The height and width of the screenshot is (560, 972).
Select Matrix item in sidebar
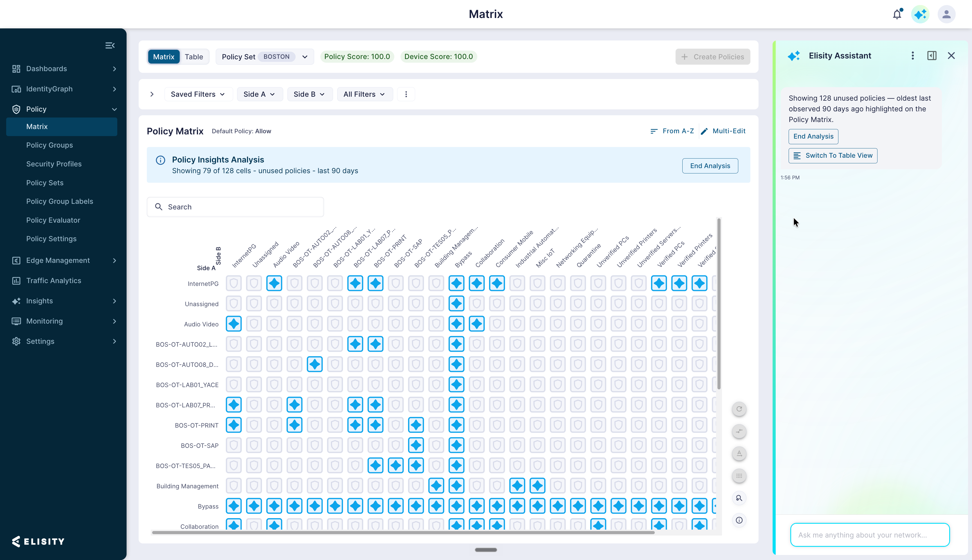click(62, 127)
